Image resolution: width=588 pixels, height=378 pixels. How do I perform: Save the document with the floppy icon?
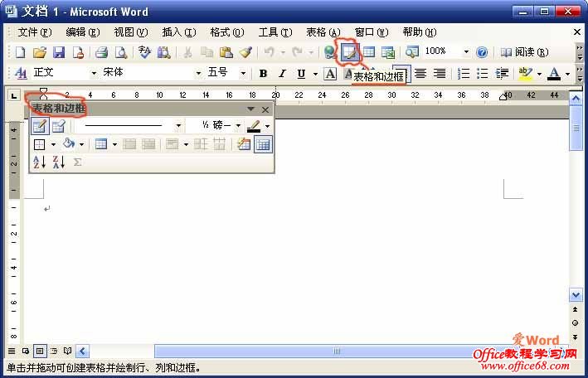pos(59,52)
